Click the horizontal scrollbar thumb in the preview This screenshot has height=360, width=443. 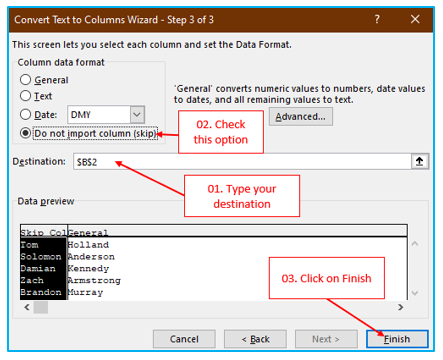click(x=41, y=307)
